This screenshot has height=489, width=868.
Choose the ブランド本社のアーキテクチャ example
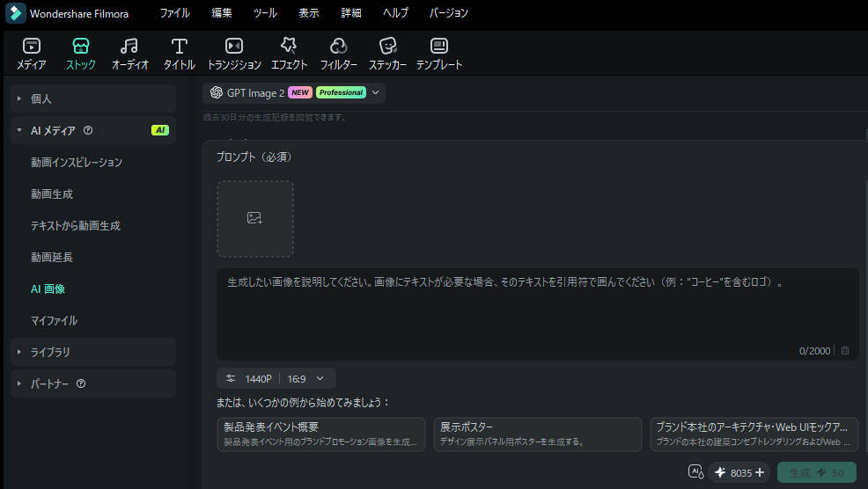[x=754, y=434]
